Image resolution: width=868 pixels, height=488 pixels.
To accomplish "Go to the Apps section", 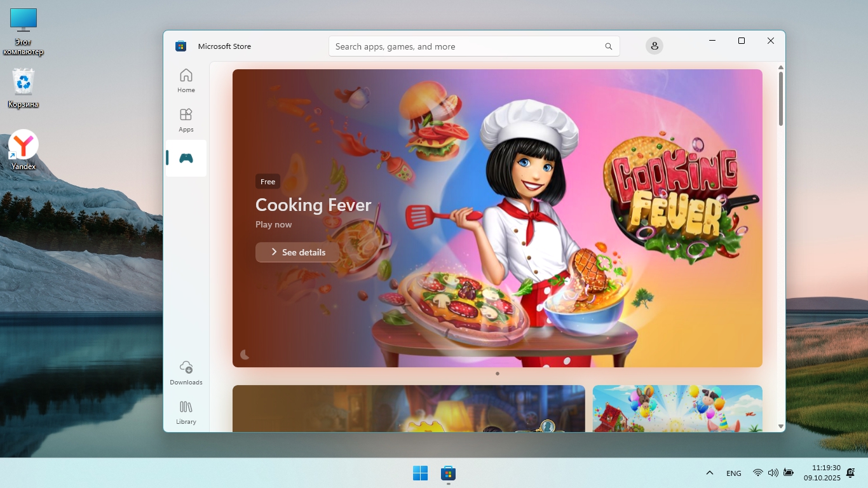I will (186, 119).
